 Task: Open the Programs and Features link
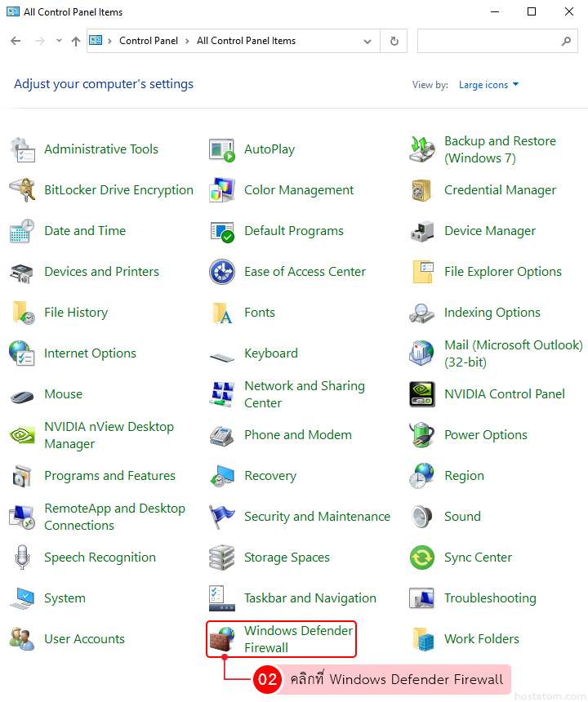coord(109,476)
